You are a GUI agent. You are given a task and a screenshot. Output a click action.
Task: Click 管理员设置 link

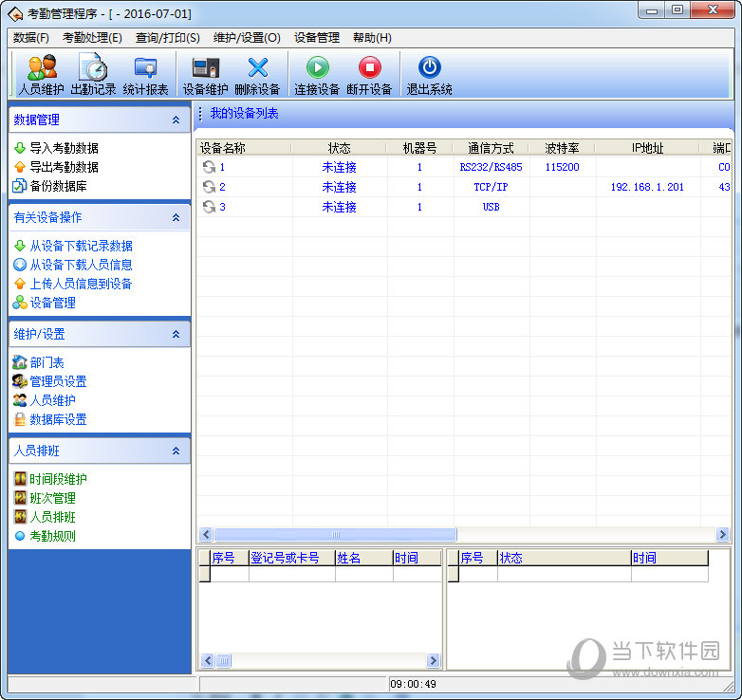click(x=58, y=381)
